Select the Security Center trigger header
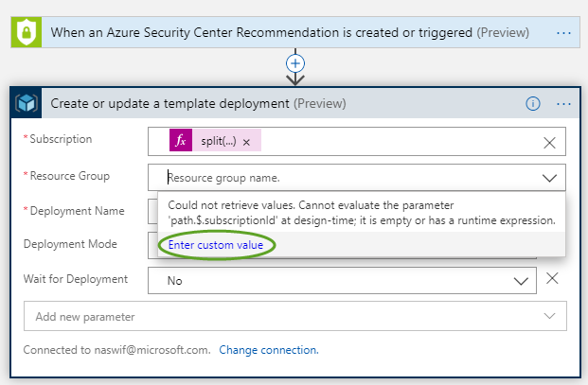 click(295, 32)
